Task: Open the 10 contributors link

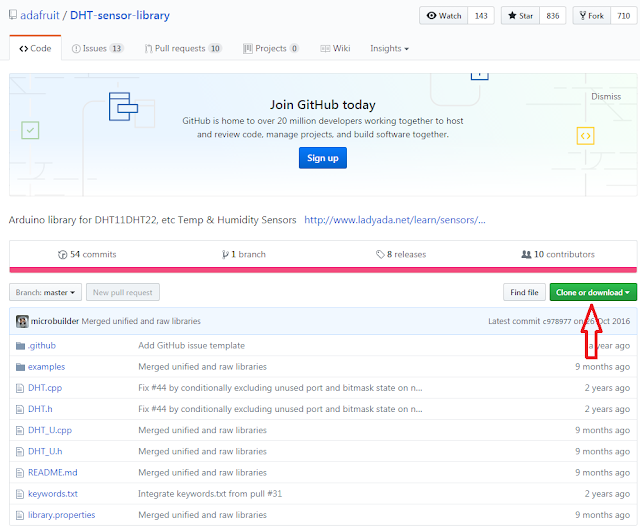Action: click(558, 255)
